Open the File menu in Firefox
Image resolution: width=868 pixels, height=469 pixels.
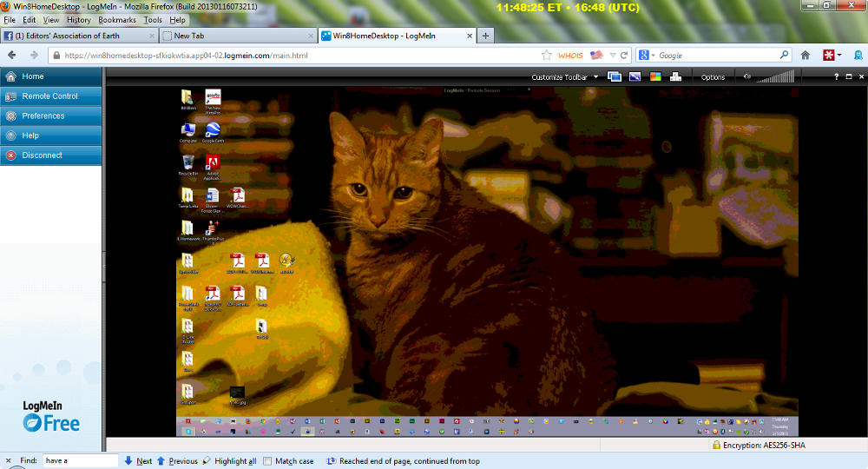10,20
